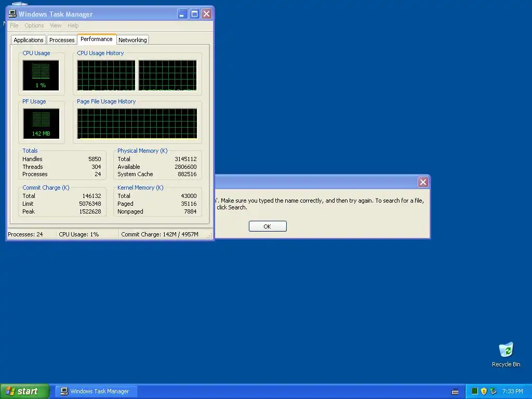Close the Windows Task Manager window
Viewport: 532px width, 399px height.
(x=206, y=14)
